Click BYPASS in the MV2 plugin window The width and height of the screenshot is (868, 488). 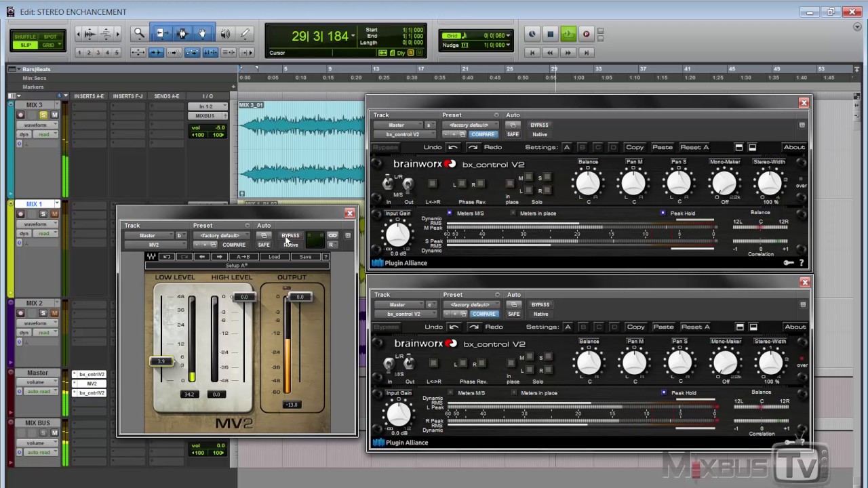coord(290,236)
